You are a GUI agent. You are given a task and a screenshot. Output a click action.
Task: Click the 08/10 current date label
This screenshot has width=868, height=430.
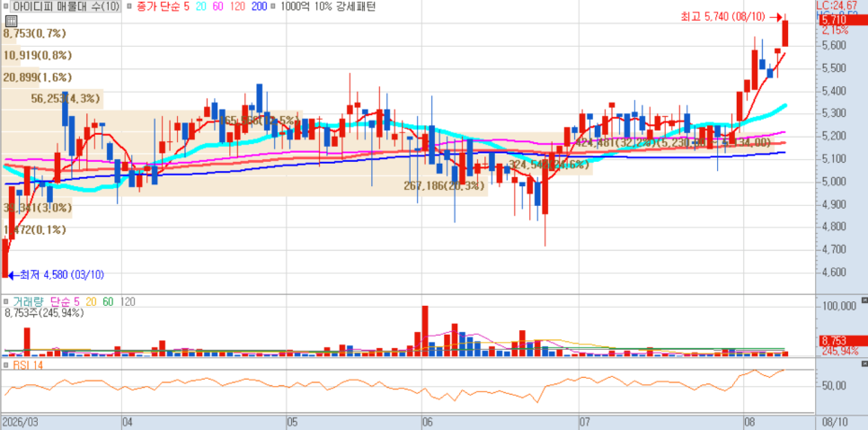(x=836, y=422)
